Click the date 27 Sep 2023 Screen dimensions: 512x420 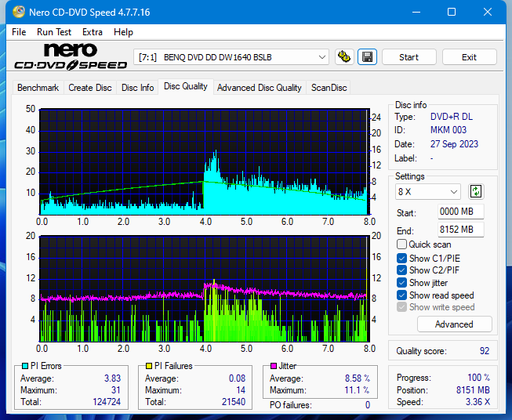click(454, 144)
